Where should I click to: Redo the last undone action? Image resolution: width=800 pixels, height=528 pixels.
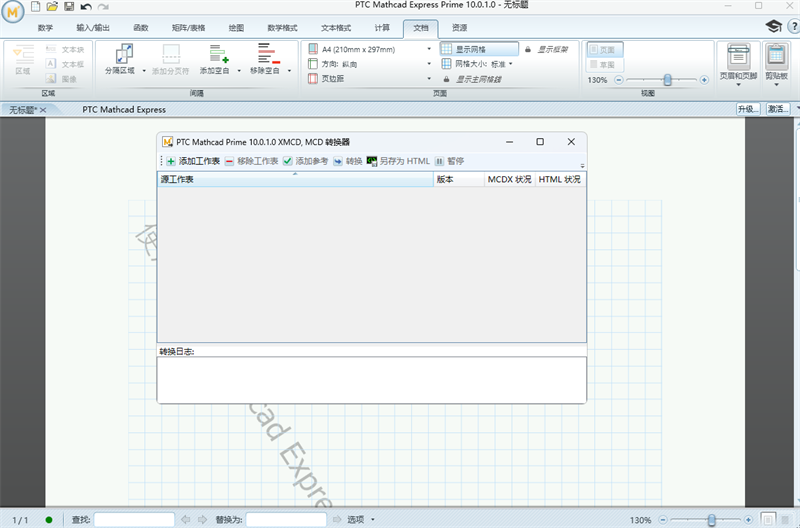(x=103, y=7)
